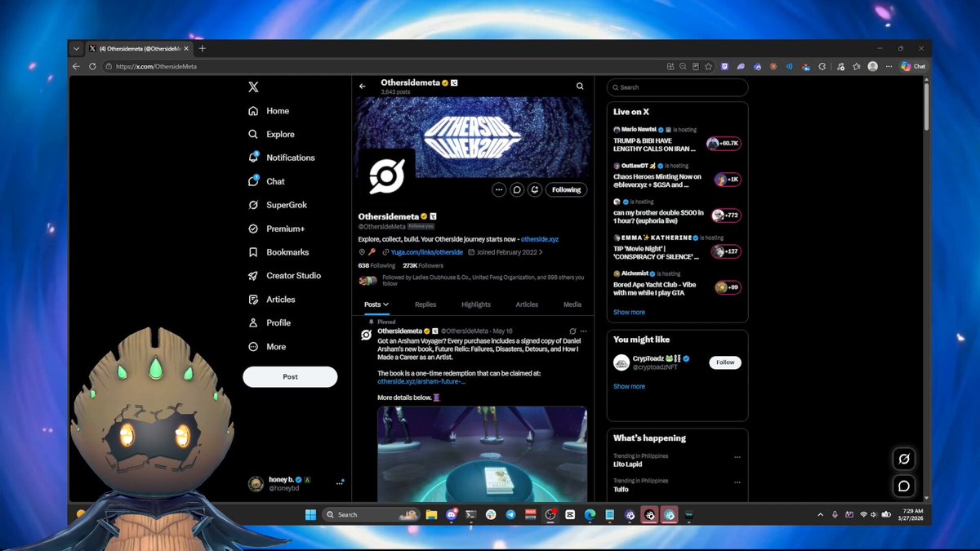Open the tab actions dropdown arrow
The image size is (980, 551).
[x=76, y=48]
